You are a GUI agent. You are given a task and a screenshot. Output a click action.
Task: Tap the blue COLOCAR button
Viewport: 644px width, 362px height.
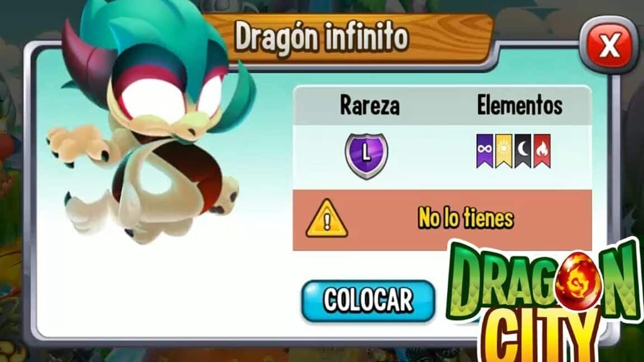368,301
